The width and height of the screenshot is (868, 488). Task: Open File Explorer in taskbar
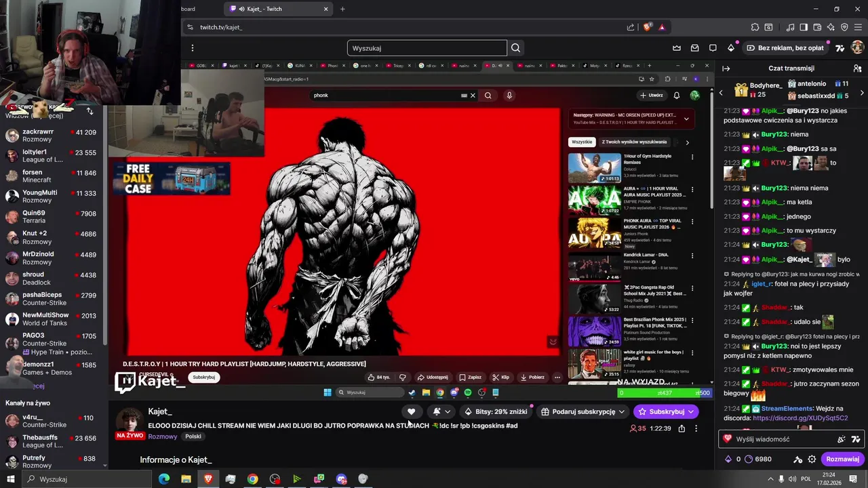pyautogui.click(x=186, y=479)
